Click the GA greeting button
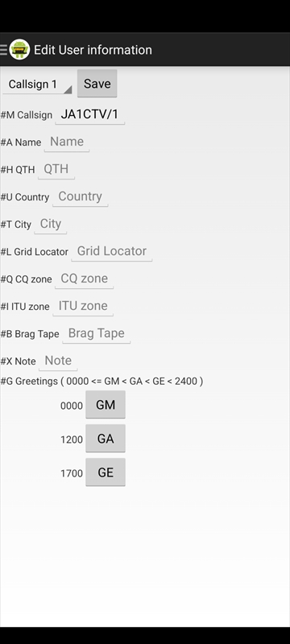Viewport: 290px width, 644px height. point(106,439)
